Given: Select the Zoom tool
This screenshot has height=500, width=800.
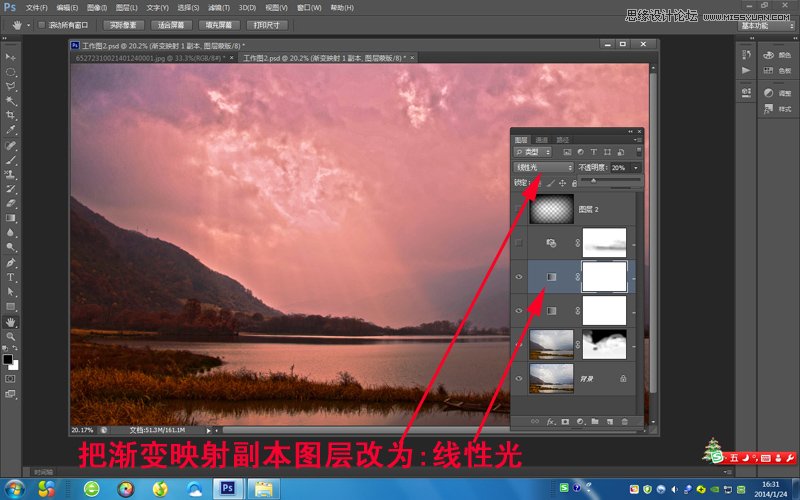Looking at the screenshot, I should 10,337.
